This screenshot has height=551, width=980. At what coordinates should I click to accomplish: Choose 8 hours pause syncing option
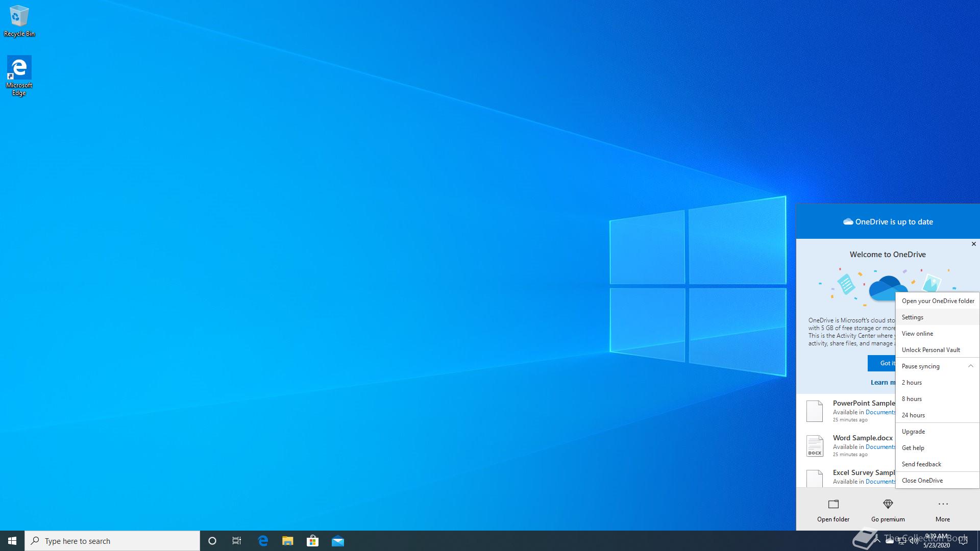pyautogui.click(x=912, y=399)
